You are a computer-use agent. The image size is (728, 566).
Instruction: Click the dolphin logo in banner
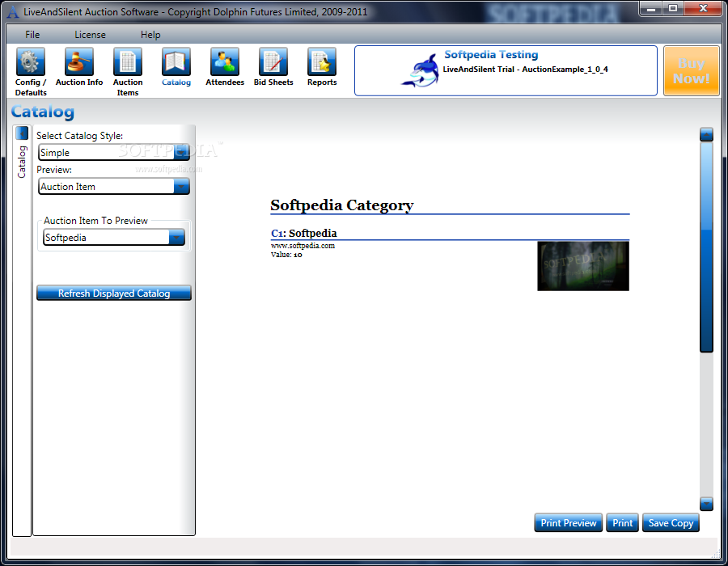point(420,70)
